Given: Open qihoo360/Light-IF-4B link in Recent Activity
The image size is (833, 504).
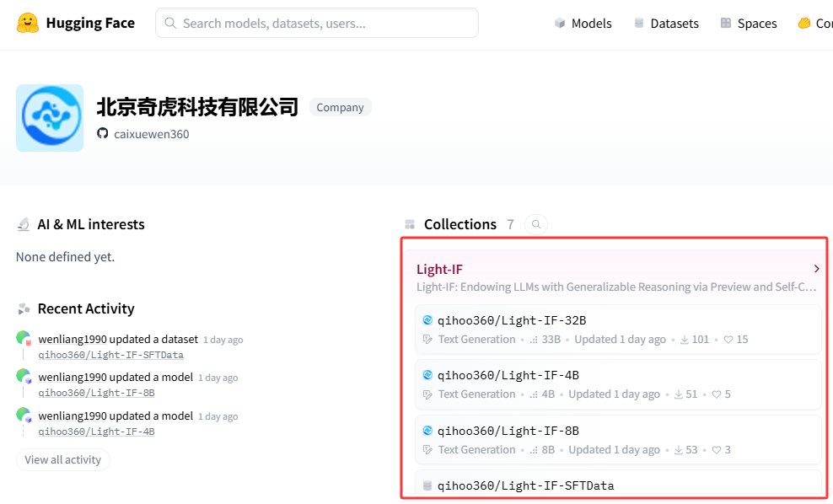Looking at the screenshot, I should pos(96,432).
